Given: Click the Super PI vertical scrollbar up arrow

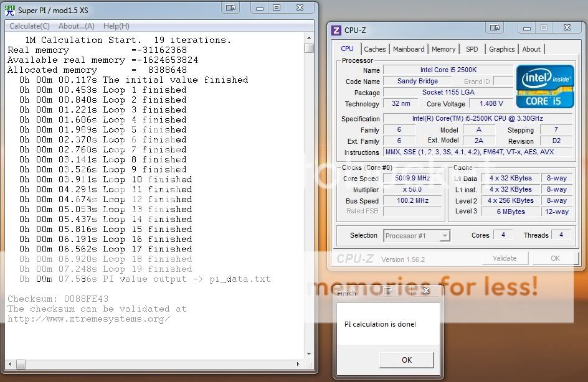Looking at the screenshot, I should [309, 38].
